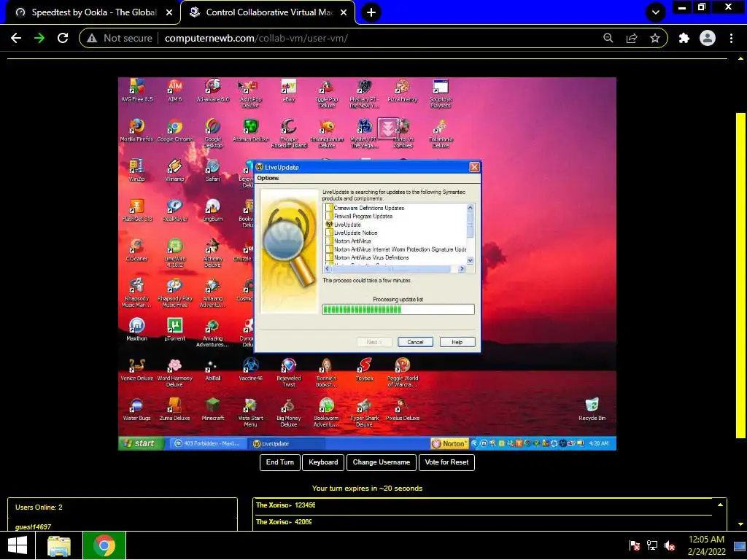The width and height of the screenshot is (747, 560).
Task: Open the AVG Free 8.5 desktop icon
Action: coord(136,90)
